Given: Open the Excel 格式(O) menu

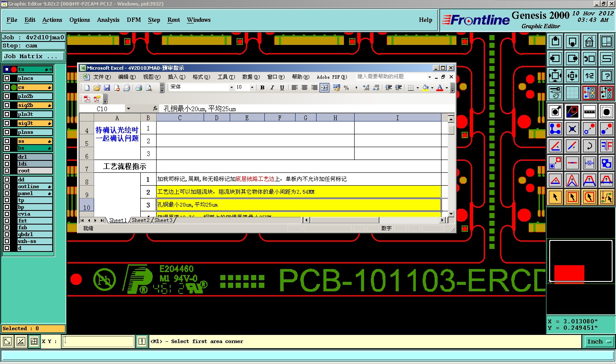Looking at the screenshot, I should click(x=201, y=77).
